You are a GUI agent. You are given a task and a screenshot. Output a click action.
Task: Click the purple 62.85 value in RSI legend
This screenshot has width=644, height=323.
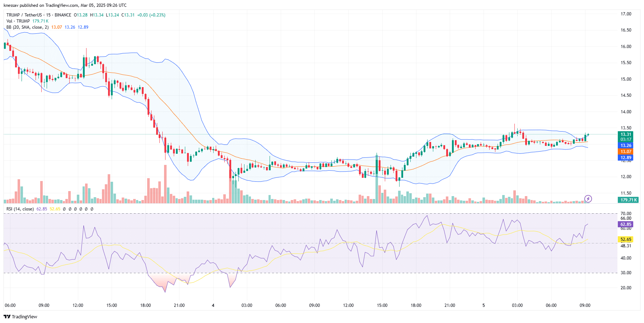[42, 209]
